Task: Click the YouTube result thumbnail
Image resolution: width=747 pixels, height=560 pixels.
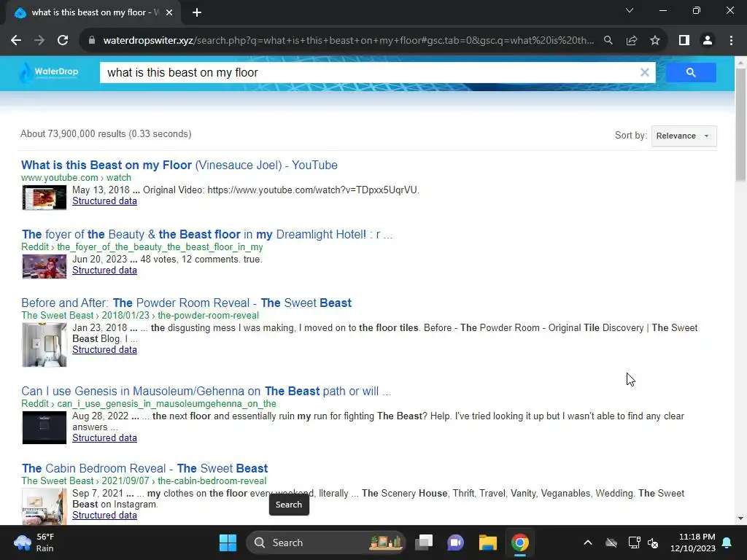Action: [44, 197]
